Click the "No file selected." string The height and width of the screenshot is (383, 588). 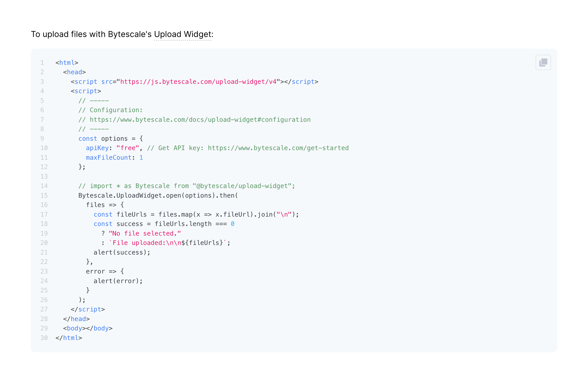pyautogui.click(x=145, y=234)
